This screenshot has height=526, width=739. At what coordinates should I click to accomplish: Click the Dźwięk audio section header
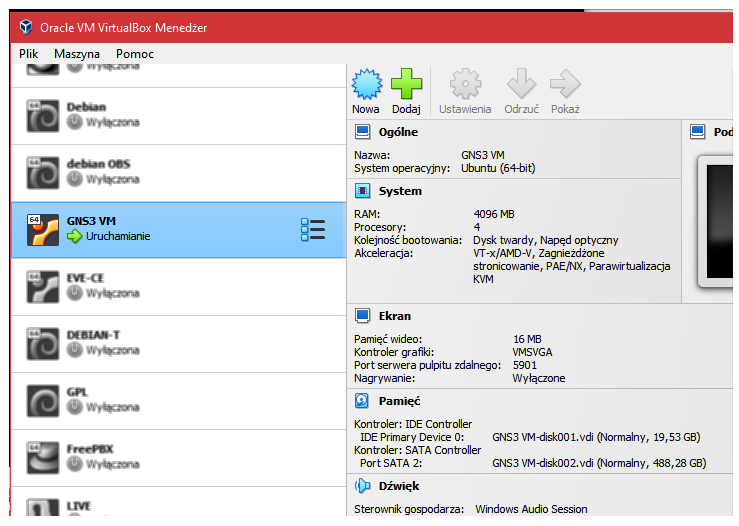pyautogui.click(x=399, y=486)
